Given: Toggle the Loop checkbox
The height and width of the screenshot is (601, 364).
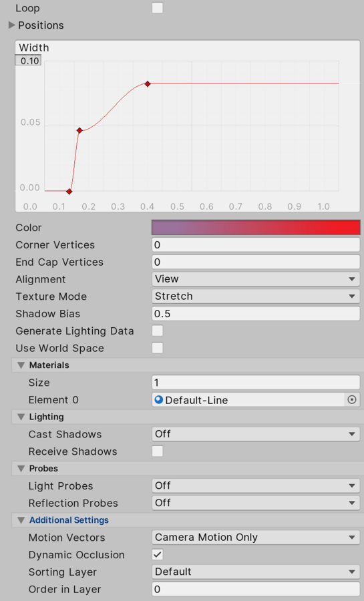Looking at the screenshot, I should point(158,7).
